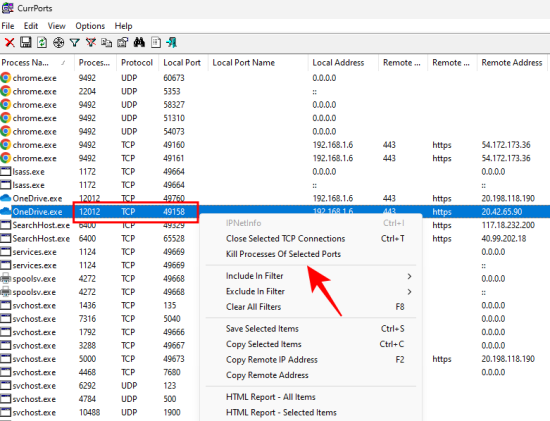Click Chrome icon in port 60673 row
Viewport: 550px width, 421px height.
pos(6,78)
